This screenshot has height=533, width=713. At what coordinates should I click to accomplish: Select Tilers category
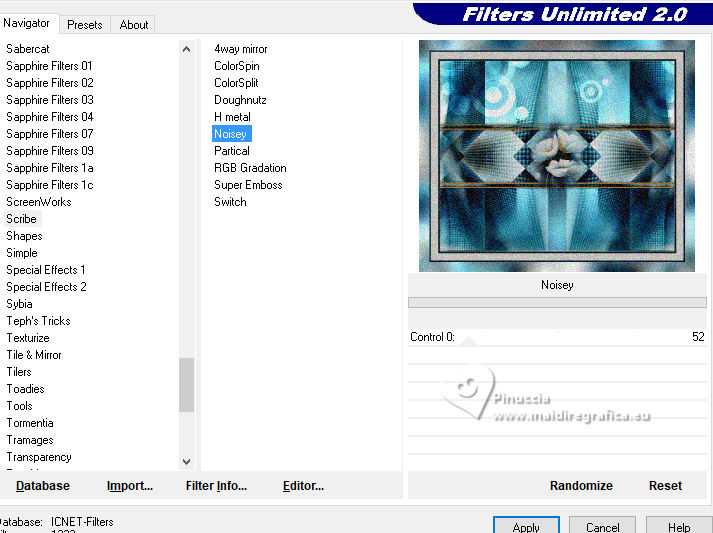(x=19, y=372)
